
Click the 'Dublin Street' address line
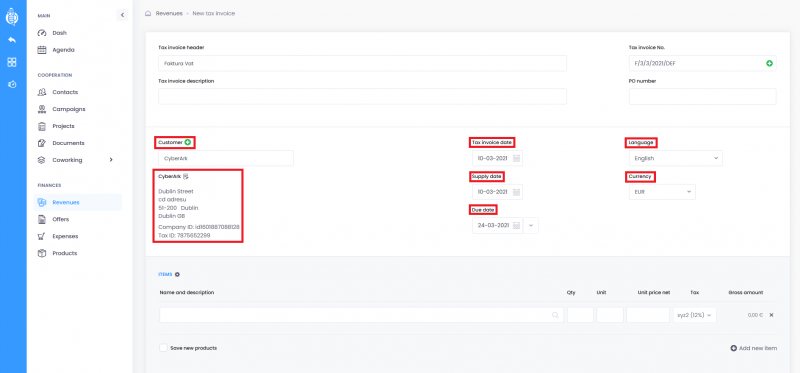[x=176, y=191]
